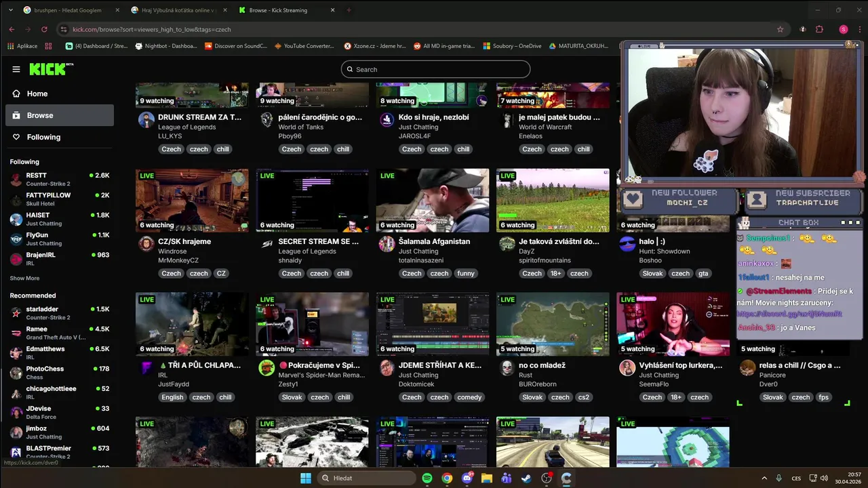Open Hunt: Showdown category link
Image resolution: width=868 pixels, height=488 pixels.
point(665,251)
